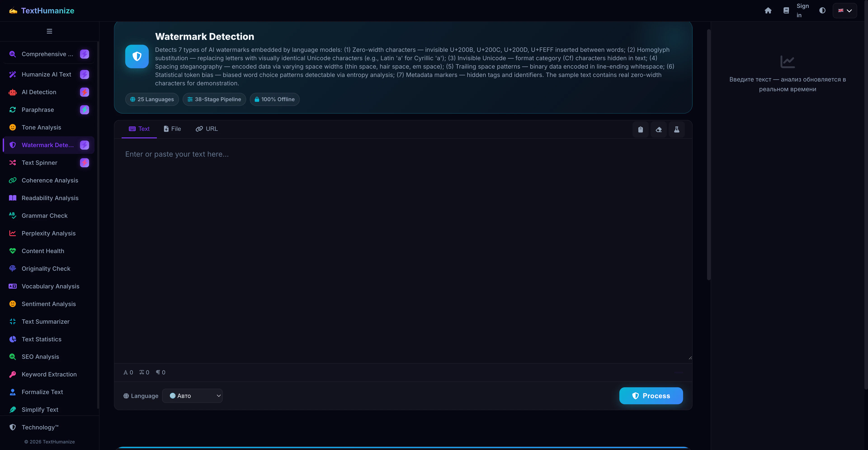
Task: Click the paste from clipboard icon
Action: (640, 129)
